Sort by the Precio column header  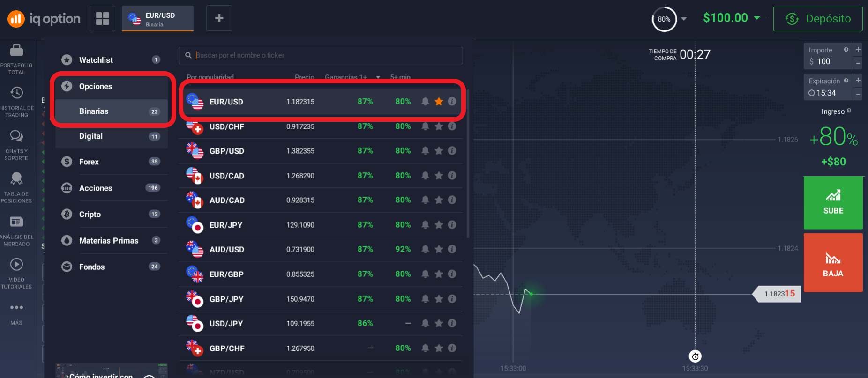(x=305, y=77)
